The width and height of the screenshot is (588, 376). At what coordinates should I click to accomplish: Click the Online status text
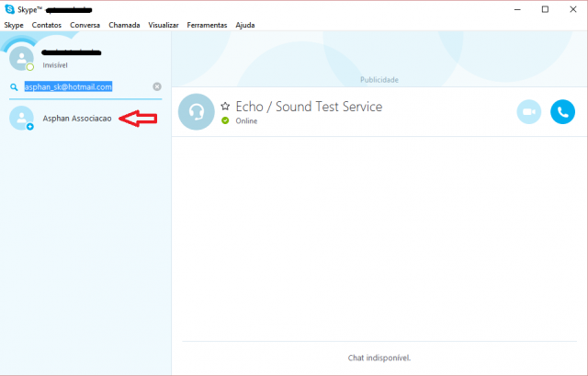point(246,120)
